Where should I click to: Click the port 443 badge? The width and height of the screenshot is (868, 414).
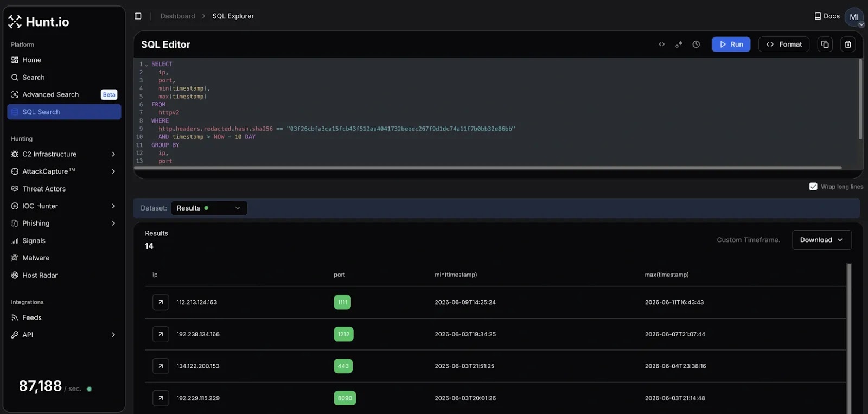tap(343, 366)
